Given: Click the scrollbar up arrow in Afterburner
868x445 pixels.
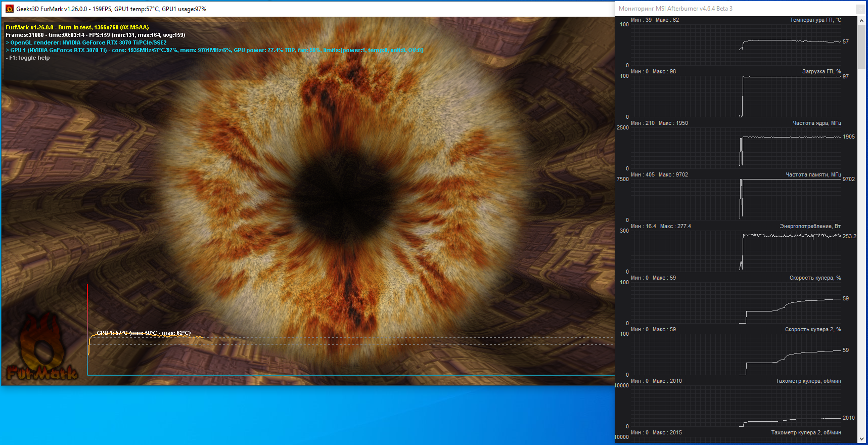Looking at the screenshot, I should [862, 21].
